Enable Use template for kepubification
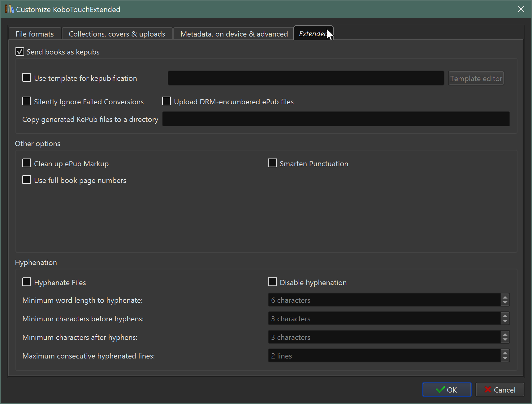The height and width of the screenshot is (404, 532). tap(27, 78)
